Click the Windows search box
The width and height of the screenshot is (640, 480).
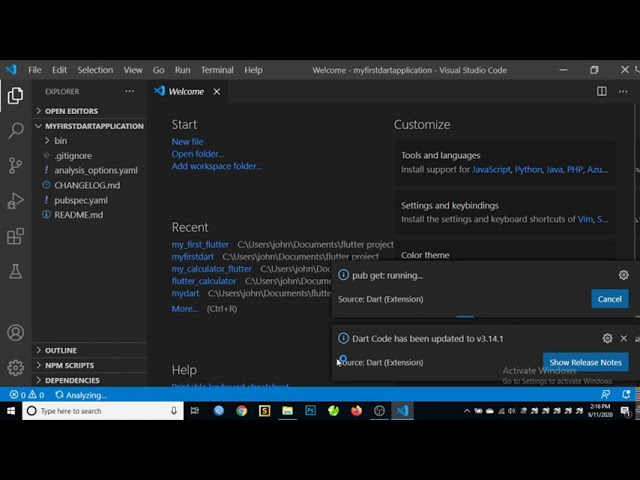[103, 411]
